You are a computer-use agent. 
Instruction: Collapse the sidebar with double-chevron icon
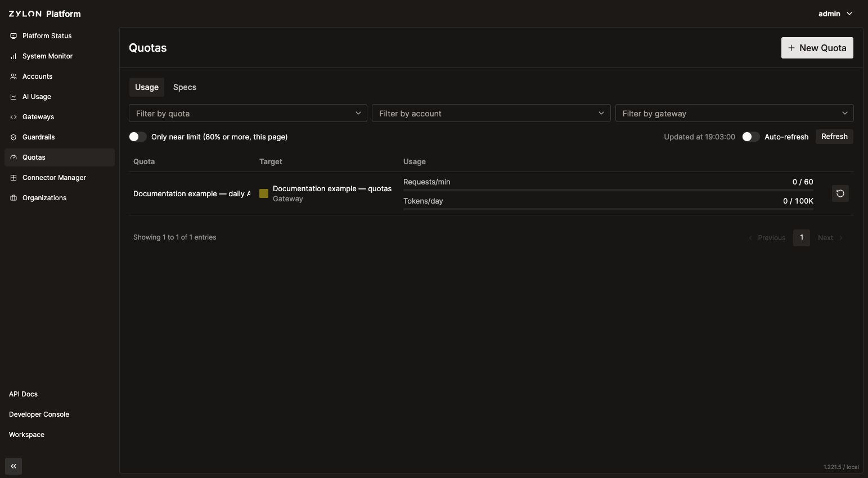[14, 466]
